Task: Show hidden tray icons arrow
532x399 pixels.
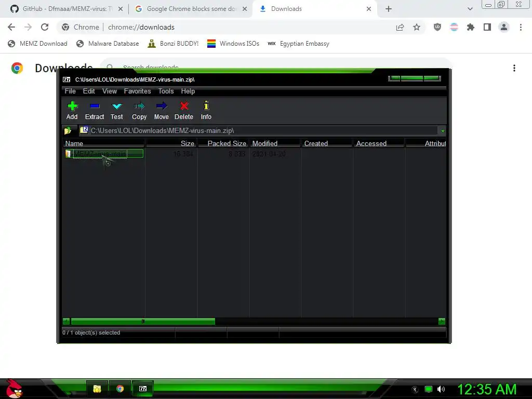Action: (x=415, y=390)
